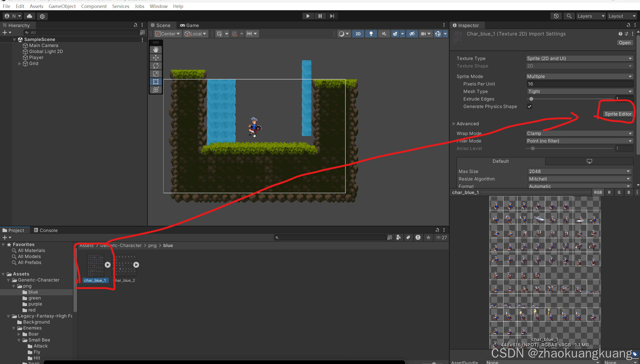Select the Rect tool in scene toolbar
This screenshot has height=364, width=640.
tap(156, 82)
